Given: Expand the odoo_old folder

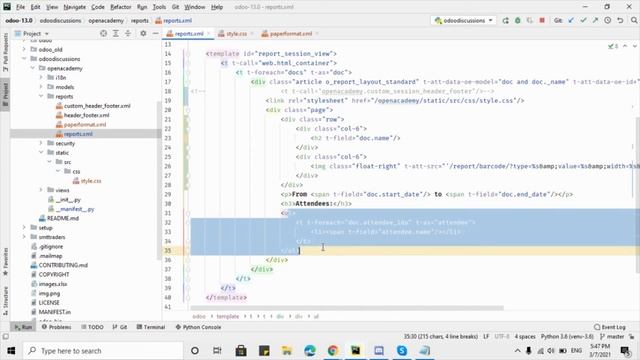Looking at the screenshot, I should [x=24, y=49].
